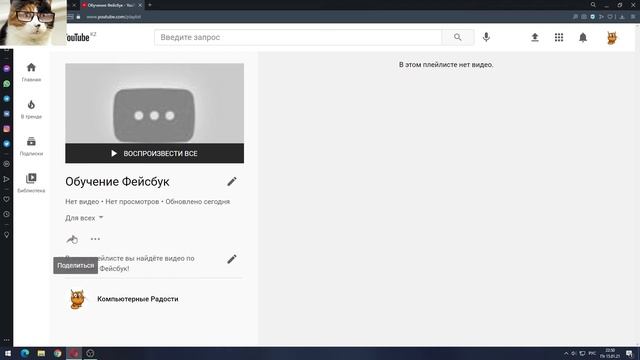Start voice search with microphone icon
The width and height of the screenshot is (640, 360).
pyautogui.click(x=486, y=37)
